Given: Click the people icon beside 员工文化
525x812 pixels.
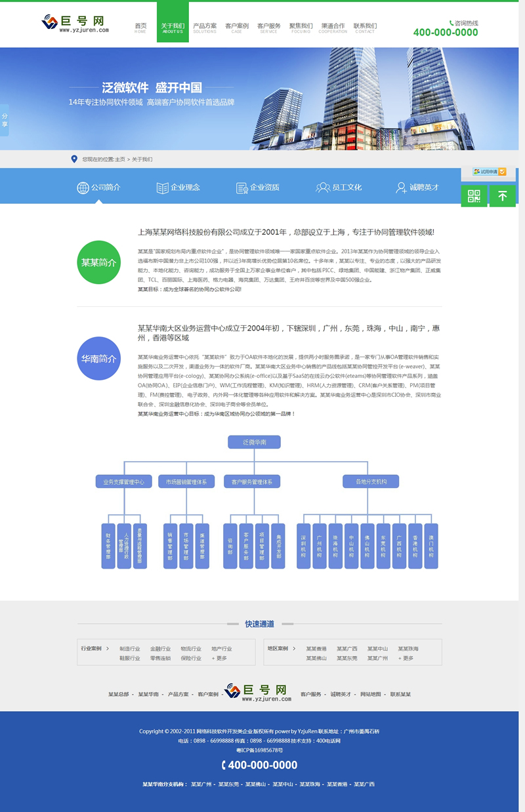Looking at the screenshot, I should 322,188.
